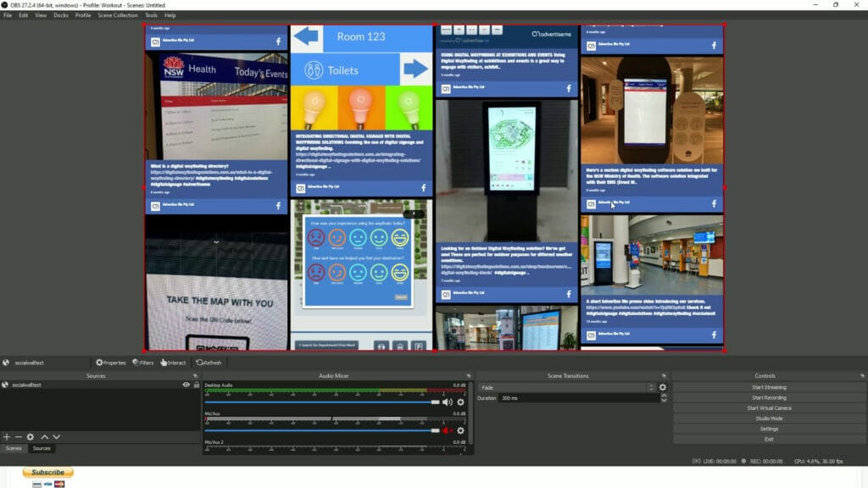The image size is (868, 488).
Task: Refresh the browser source
Action: (x=200, y=363)
